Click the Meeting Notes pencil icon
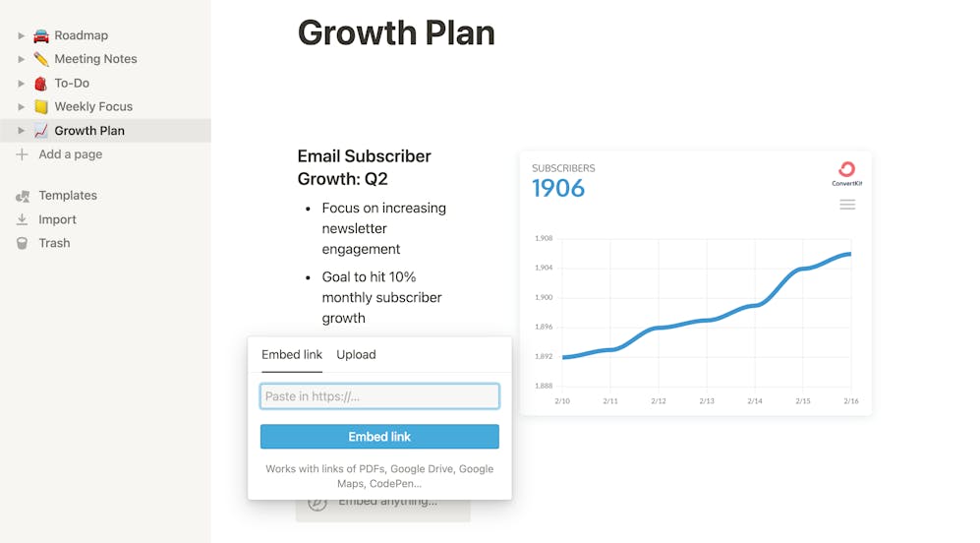This screenshot has width=980, height=543. (41, 59)
